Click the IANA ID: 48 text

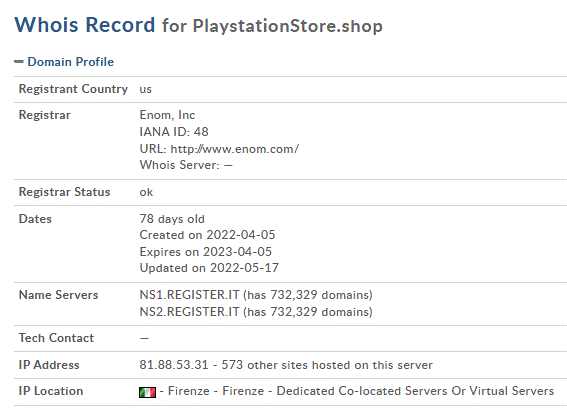point(174,132)
